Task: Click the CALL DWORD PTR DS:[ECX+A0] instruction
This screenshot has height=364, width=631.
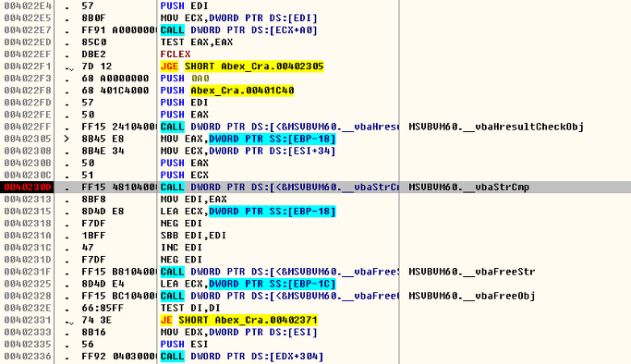Action: pyautogui.click(x=239, y=30)
